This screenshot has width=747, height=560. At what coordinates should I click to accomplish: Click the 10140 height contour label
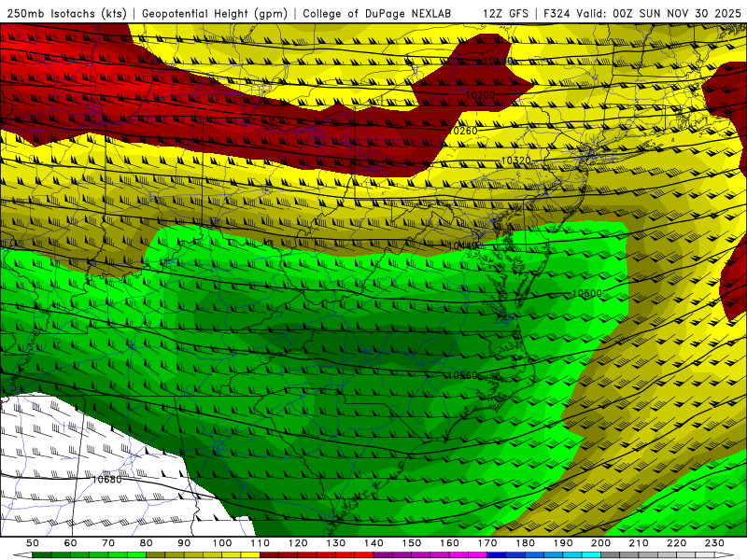tap(497, 61)
